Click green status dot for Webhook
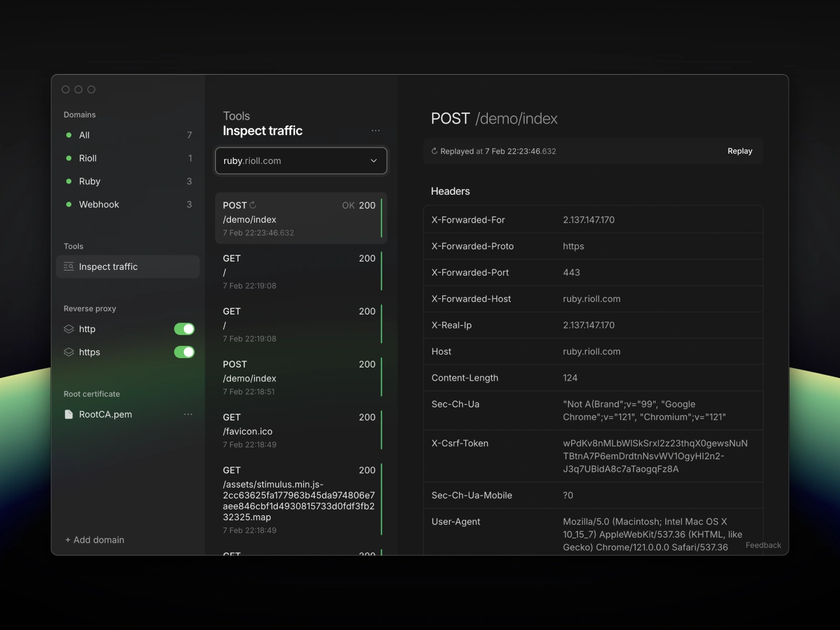This screenshot has width=840, height=630. [69, 204]
